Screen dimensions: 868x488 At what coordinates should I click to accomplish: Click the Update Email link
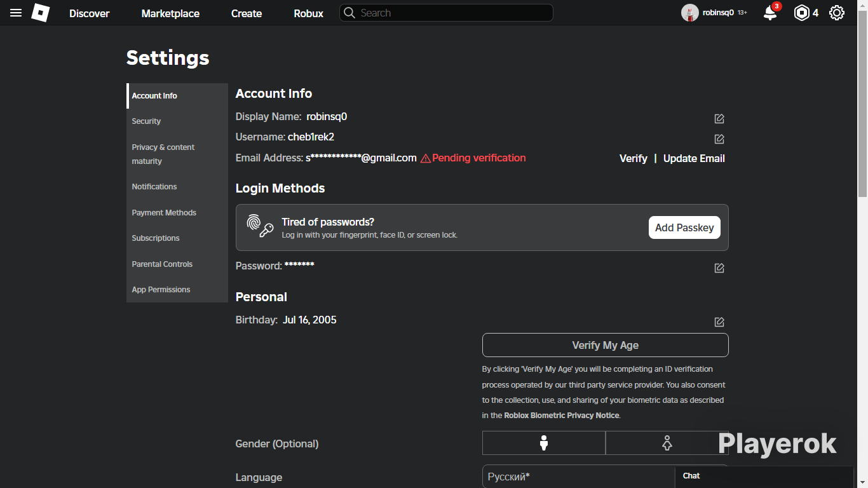click(x=694, y=158)
